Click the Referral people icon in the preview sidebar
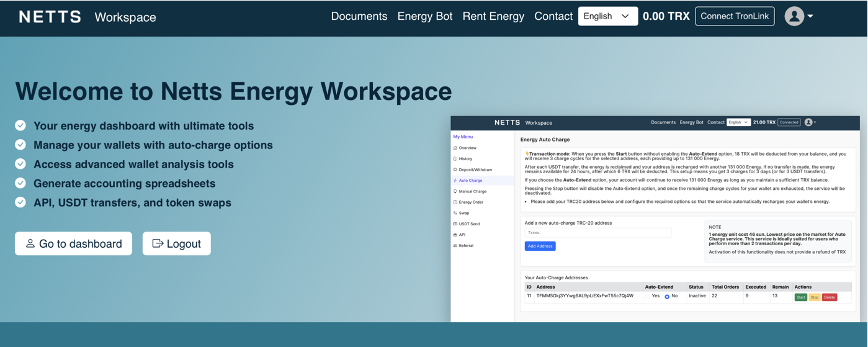This screenshot has height=347, width=868. tap(455, 246)
